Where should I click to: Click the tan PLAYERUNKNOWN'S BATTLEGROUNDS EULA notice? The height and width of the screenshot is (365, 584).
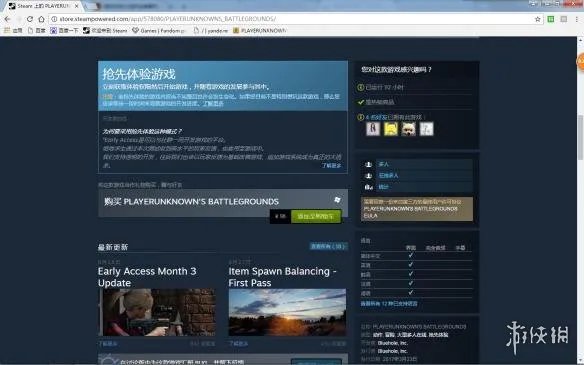[x=417, y=209]
